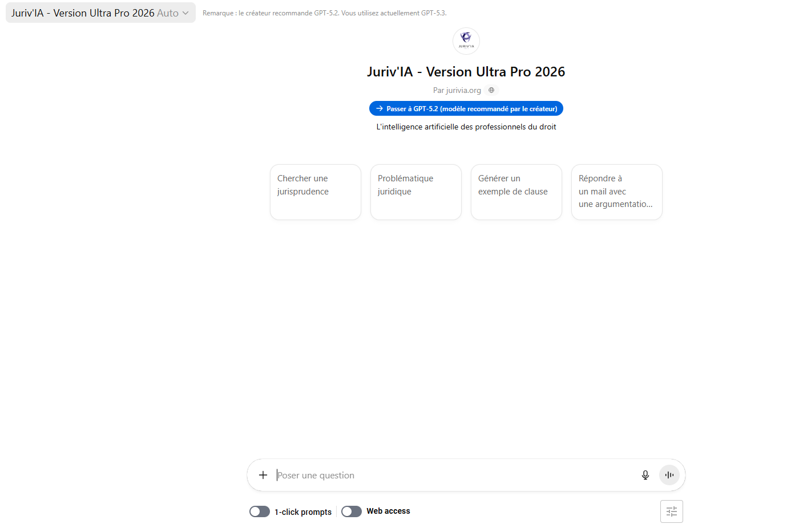791x532 pixels.
Task: Select the "Chercher une jurisprudence" suggestion card
Action: [x=315, y=192]
